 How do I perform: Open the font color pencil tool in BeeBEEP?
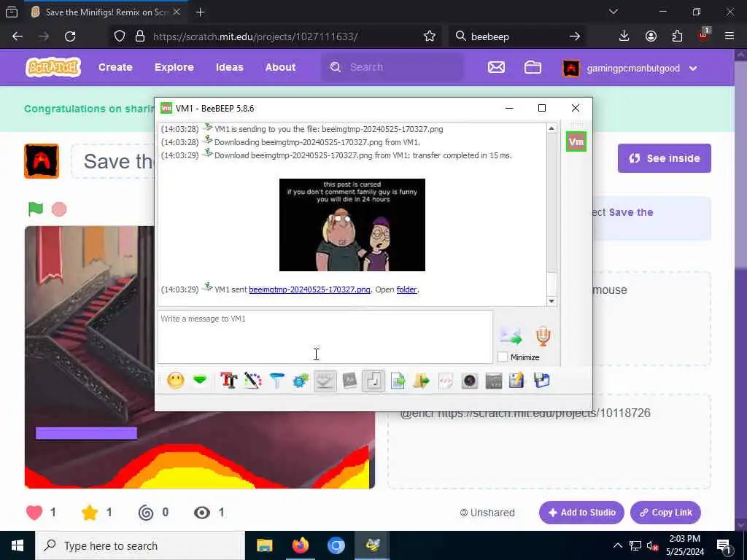tap(253, 381)
